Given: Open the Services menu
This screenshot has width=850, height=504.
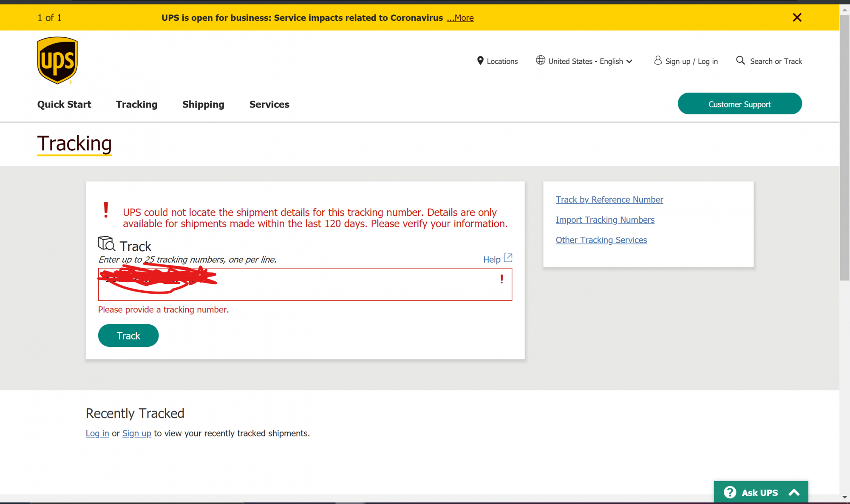Looking at the screenshot, I should pos(269,104).
